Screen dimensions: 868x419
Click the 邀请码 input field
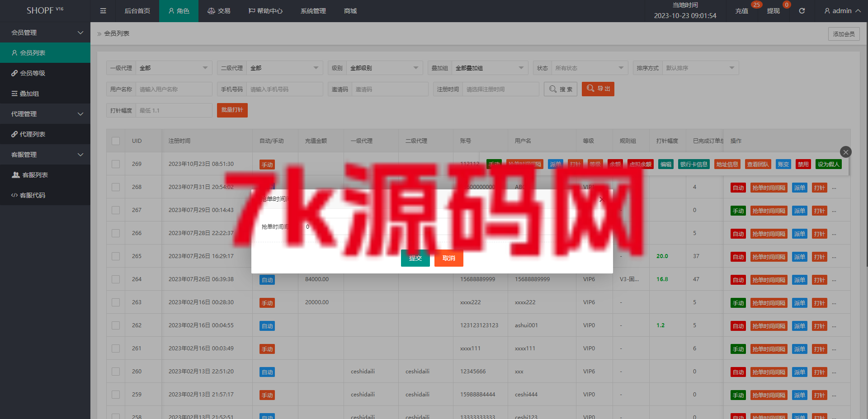click(390, 89)
